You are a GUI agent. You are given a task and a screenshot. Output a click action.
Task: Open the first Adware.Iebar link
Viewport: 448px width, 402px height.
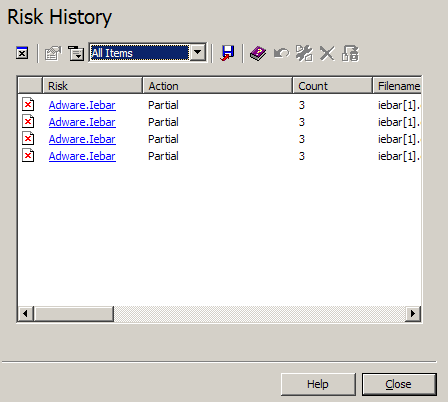point(82,105)
